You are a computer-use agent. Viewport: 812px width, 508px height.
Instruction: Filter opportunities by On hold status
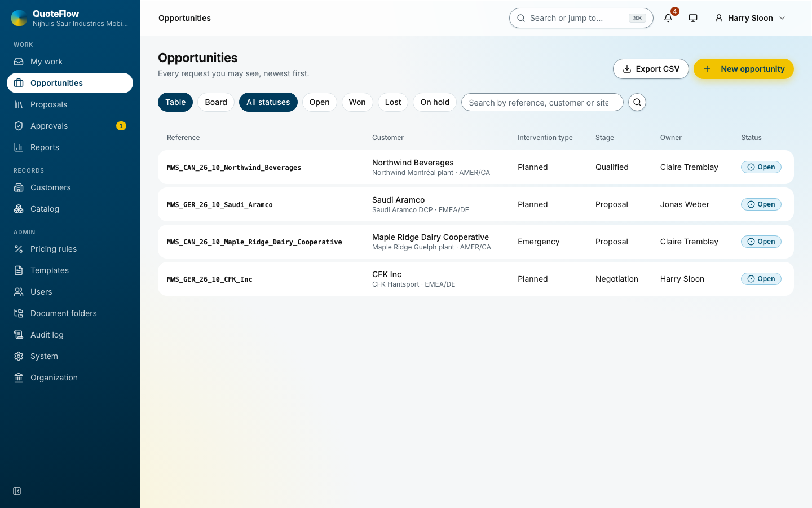point(435,102)
